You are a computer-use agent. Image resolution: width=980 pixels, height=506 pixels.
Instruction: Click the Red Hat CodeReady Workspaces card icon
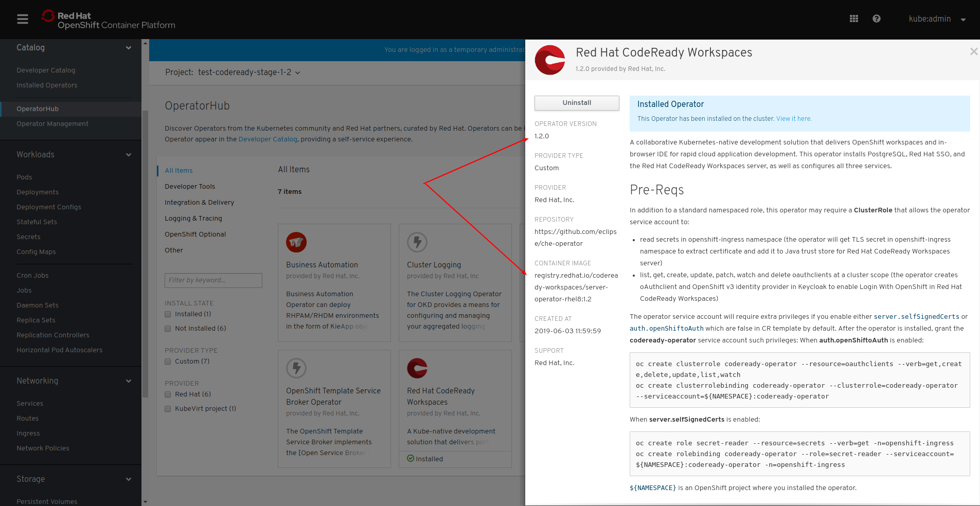pos(417,368)
